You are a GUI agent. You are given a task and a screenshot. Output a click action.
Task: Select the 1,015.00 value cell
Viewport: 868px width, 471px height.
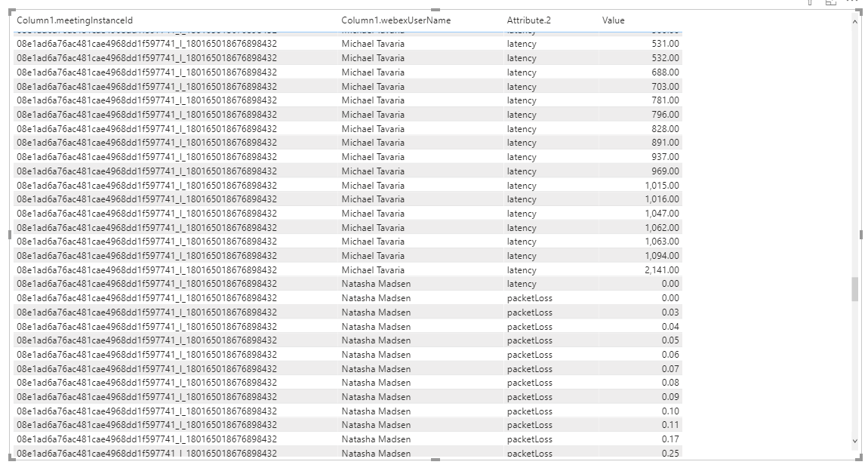coord(661,186)
